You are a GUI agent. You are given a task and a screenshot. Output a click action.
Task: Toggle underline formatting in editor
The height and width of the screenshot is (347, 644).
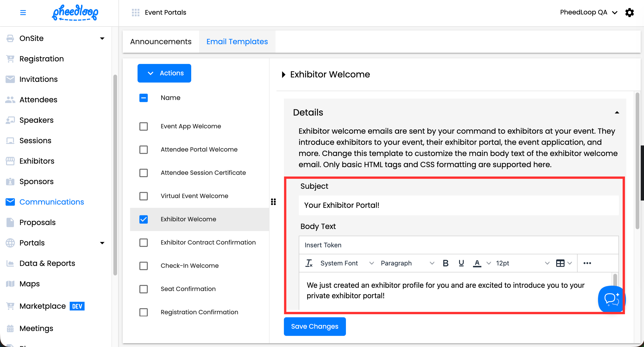coord(461,263)
